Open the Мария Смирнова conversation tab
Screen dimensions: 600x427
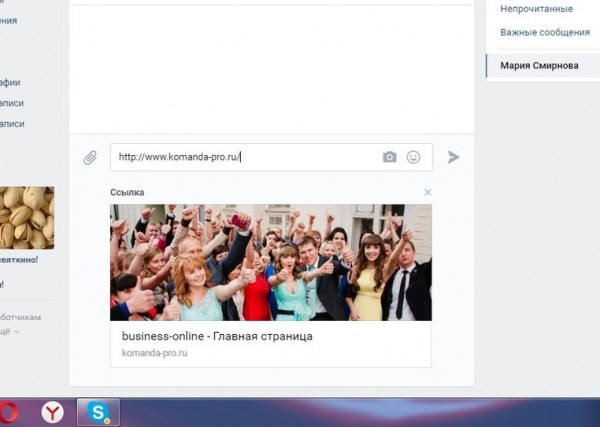pos(543,65)
